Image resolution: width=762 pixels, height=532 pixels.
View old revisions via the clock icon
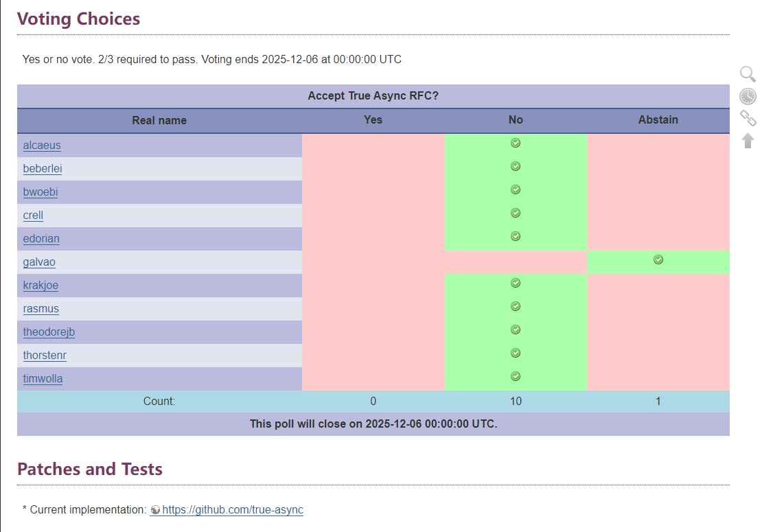coord(748,95)
